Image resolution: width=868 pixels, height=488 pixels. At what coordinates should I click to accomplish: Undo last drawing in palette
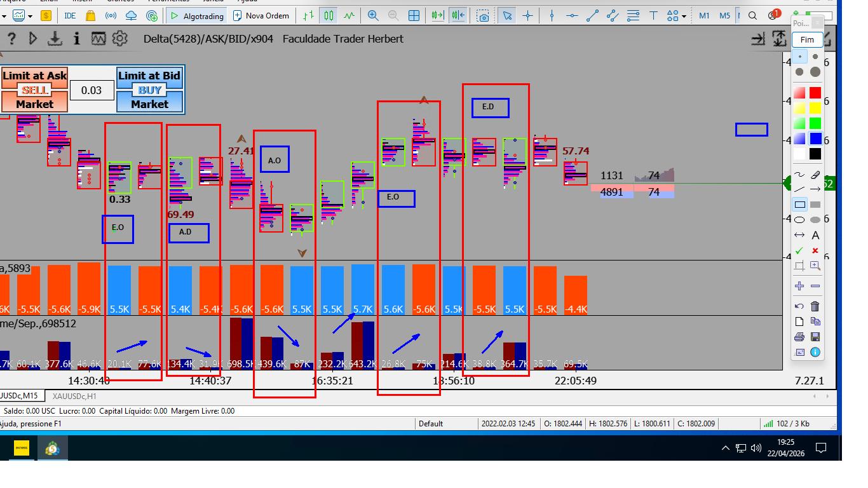[799, 306]
